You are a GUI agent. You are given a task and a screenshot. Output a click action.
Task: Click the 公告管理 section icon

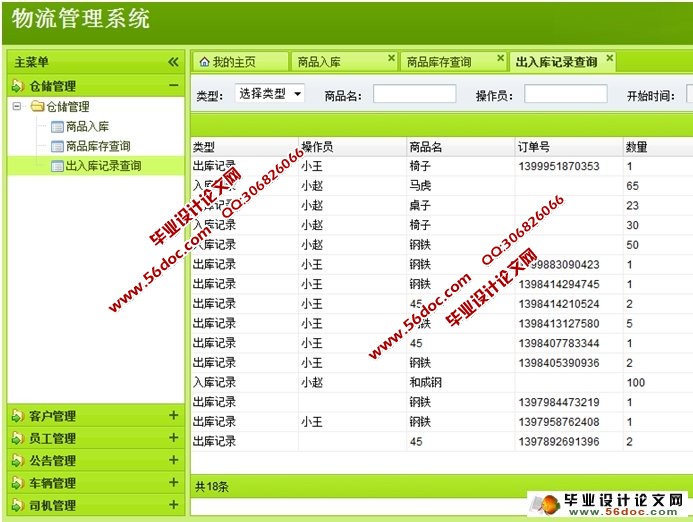pyautogui.click(x=17, y=461)
